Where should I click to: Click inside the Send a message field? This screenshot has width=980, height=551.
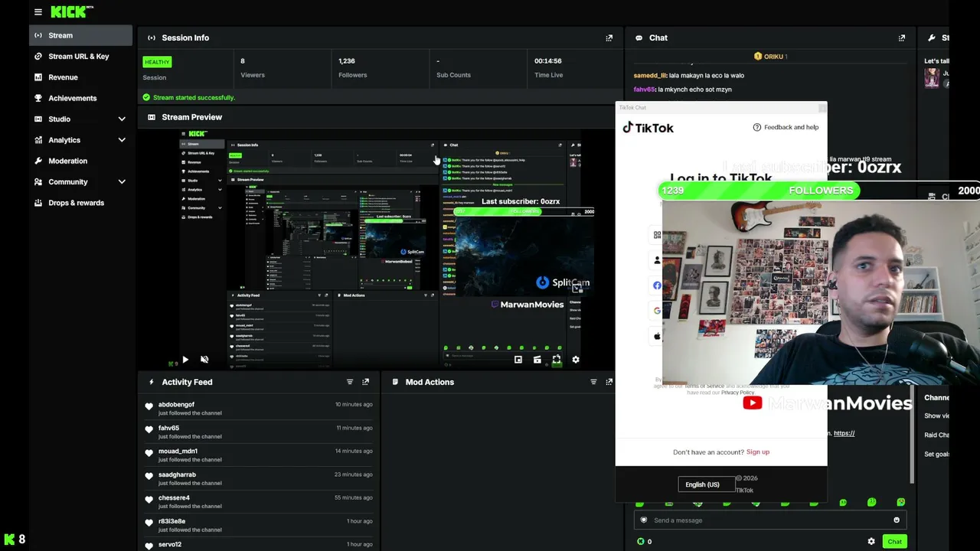tap(770, 520)
